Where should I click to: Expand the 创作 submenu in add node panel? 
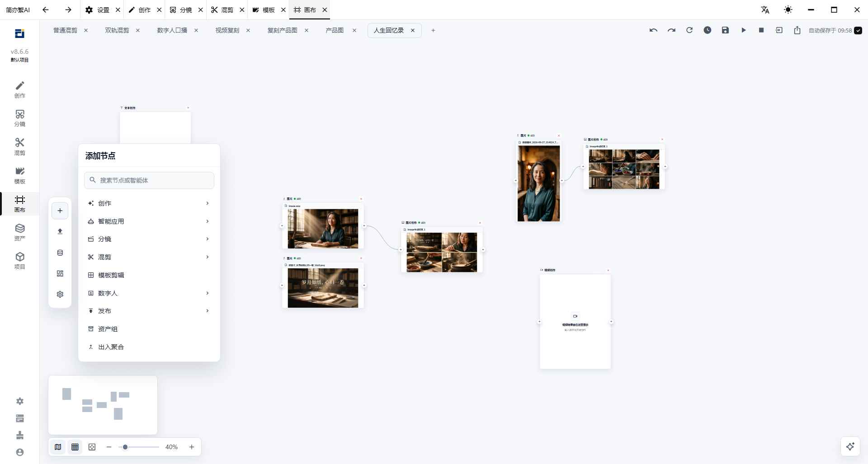149,203
